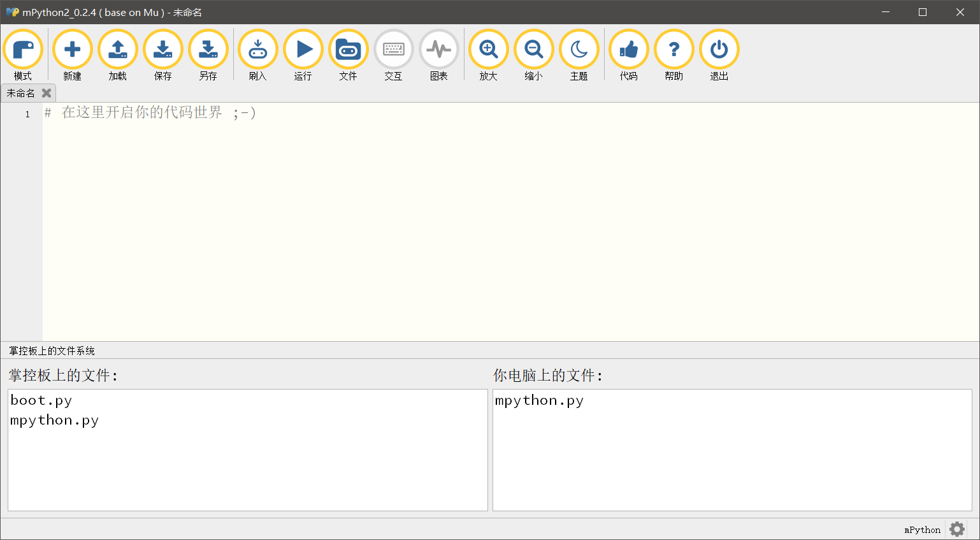This screenshot has height=540, width=980.
Task: Click the mPython mode label in status bar
Action: click(922, 530)
